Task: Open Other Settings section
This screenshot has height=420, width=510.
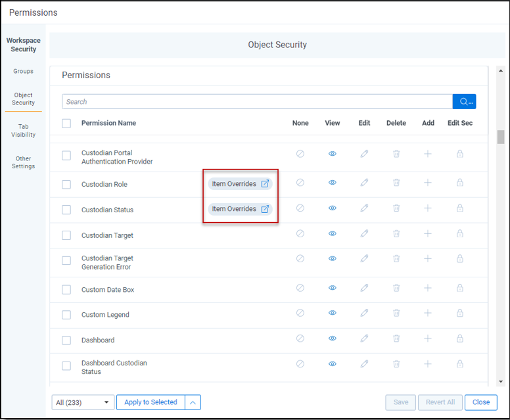Action: pyautogui.click(x=23, y=162)
